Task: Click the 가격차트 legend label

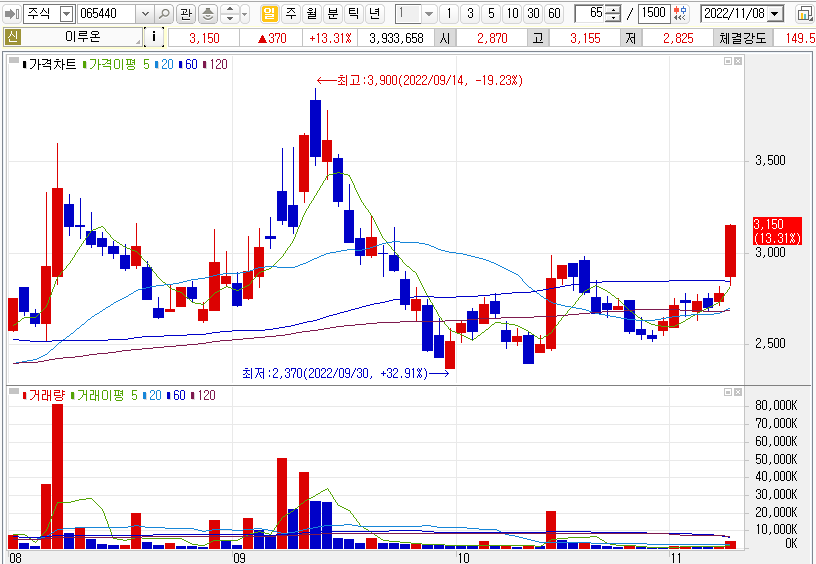Action: point(52,65)
